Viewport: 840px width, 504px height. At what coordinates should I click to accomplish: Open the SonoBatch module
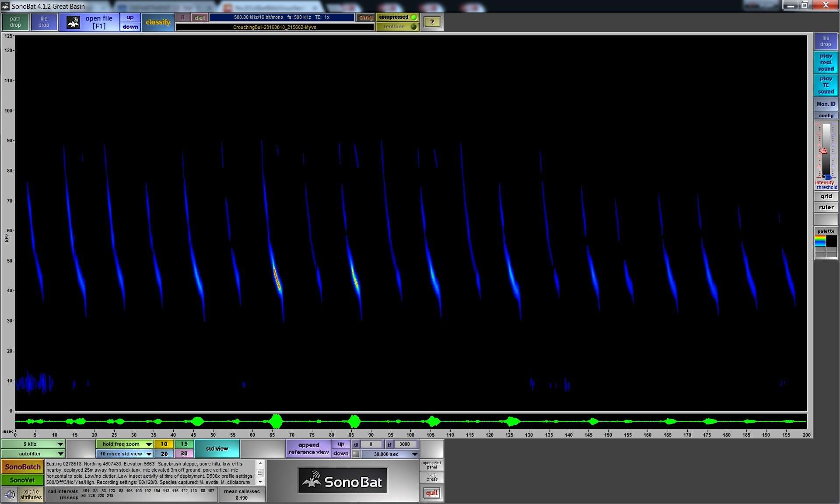23,467
